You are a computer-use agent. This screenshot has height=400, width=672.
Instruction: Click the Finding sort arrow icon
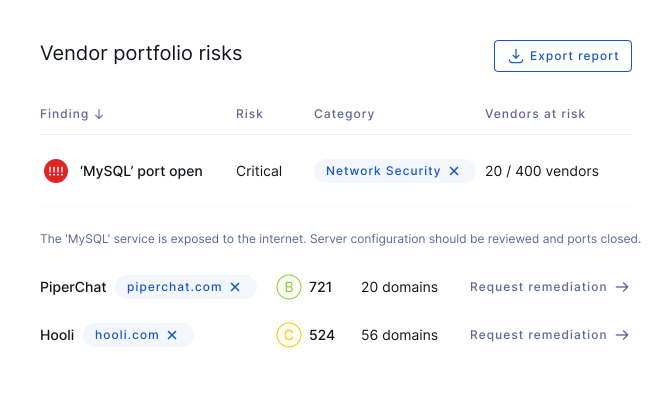99,114
